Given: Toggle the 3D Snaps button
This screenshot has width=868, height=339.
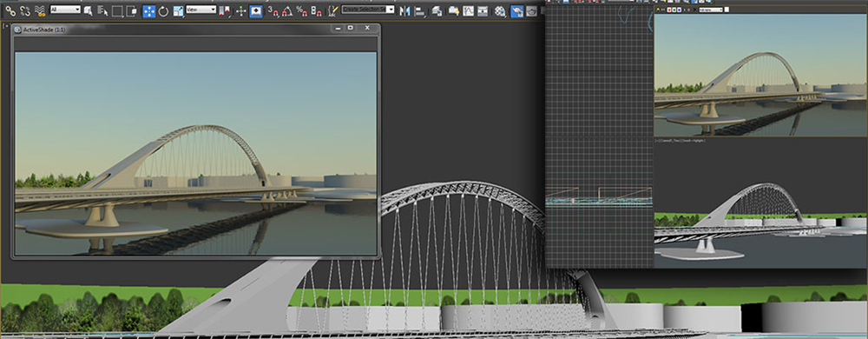Looking at the screenshot, I should (273, 10).
